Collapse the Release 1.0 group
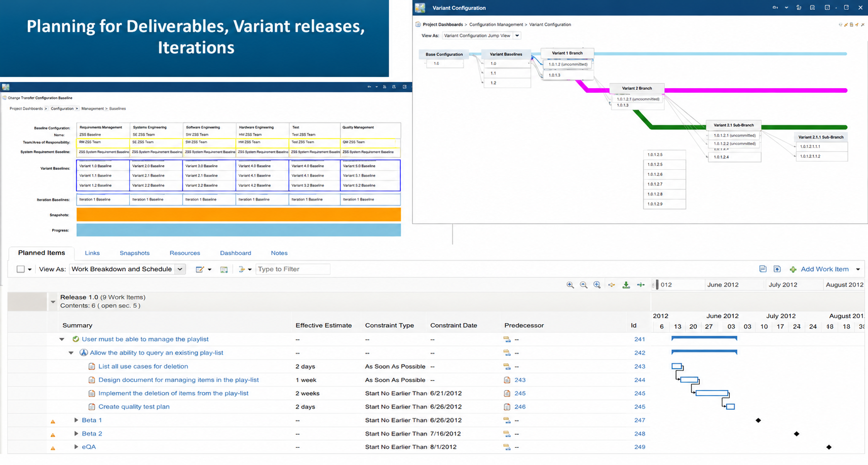Viewport: 868px width, 465px height. tap(53, 302)
